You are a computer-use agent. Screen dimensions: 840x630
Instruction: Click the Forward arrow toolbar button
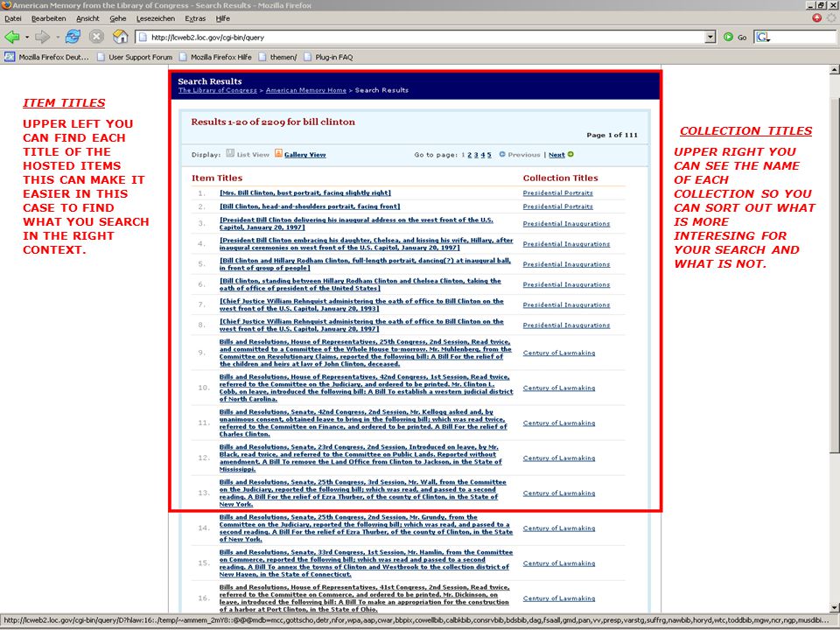point(42,37)
